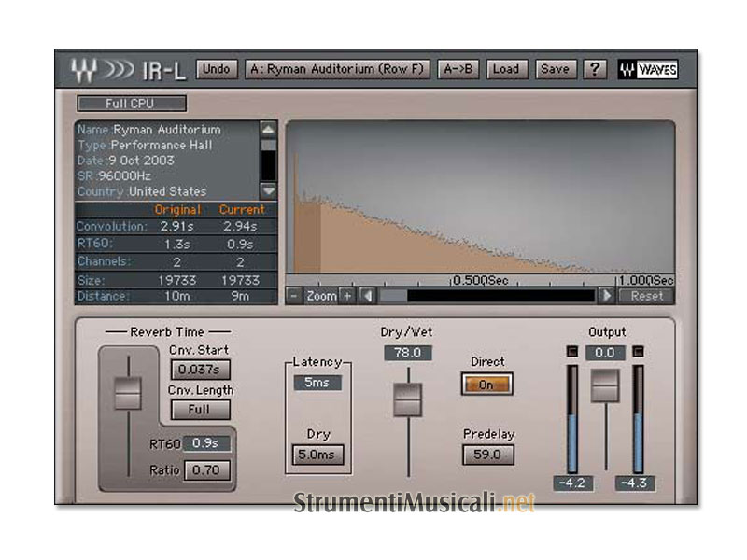Click the question mark help icon
Screen dimensions: 747x560
tap(595, 70)
